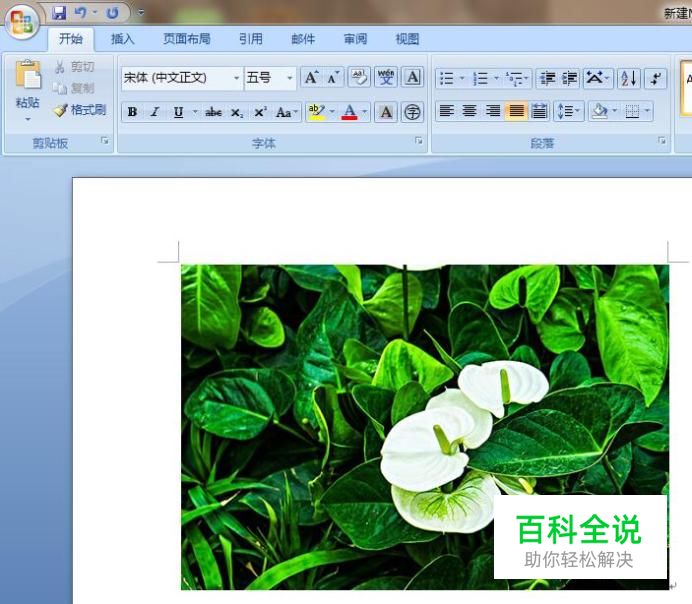Toggle superscript formatting

click(x=260, y=112)
